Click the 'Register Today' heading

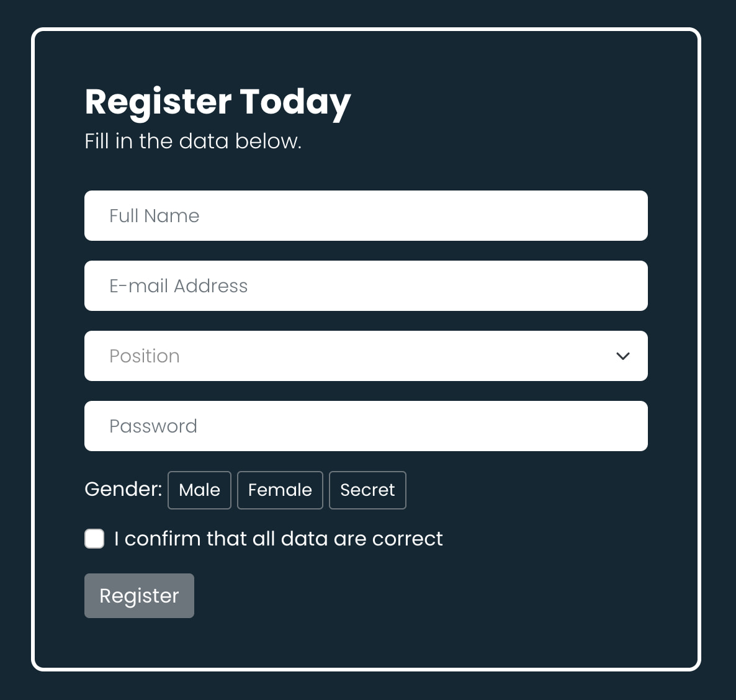[218, 101]
